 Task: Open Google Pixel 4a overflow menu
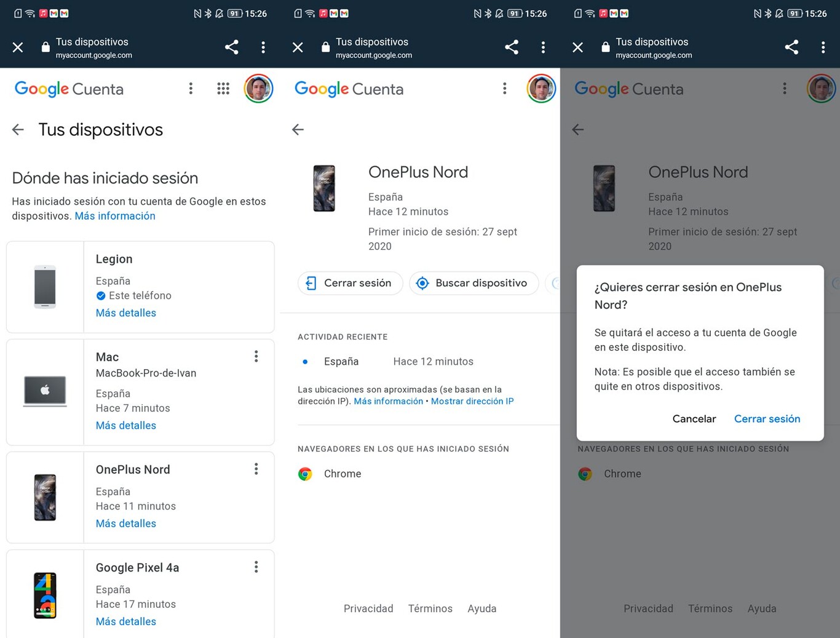pyautogui.click(x=256, y=567)
